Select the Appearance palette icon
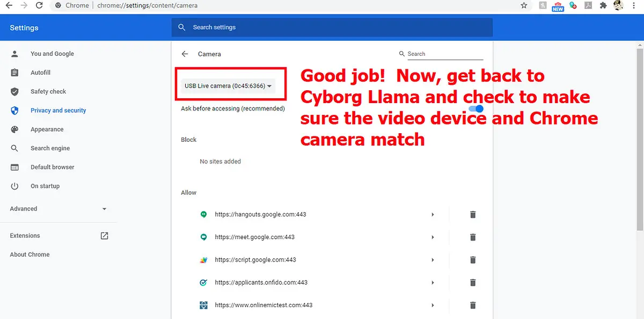Viewport: 644px width, 319px height. tap(14, 129)
